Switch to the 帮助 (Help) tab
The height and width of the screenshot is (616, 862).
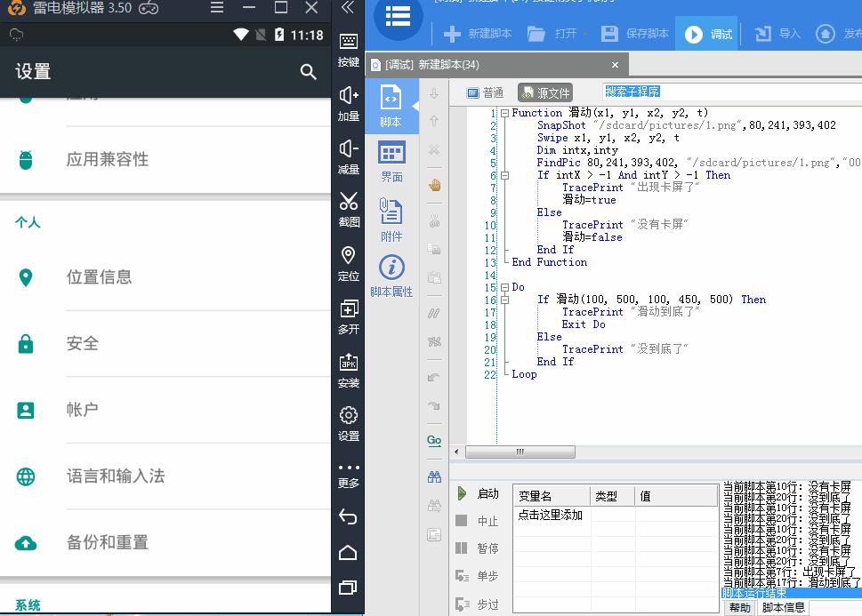click(x=739, y=608)
